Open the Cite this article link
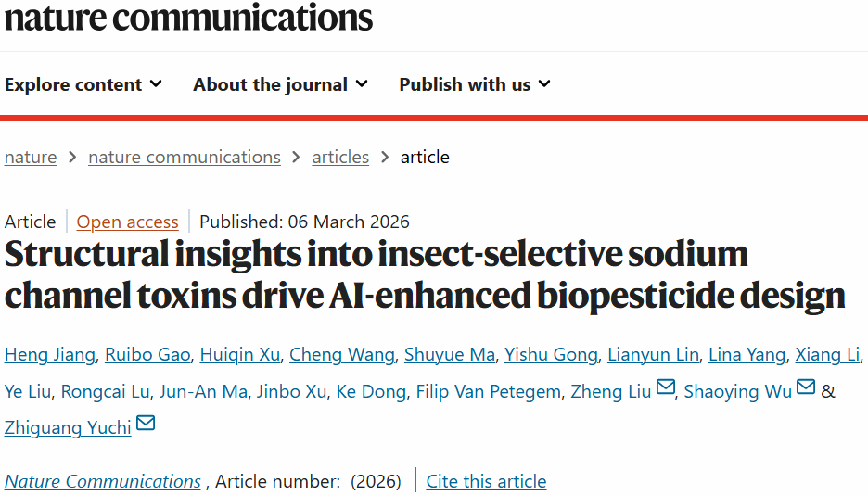The image size is (868, 495). pos(486,481)
